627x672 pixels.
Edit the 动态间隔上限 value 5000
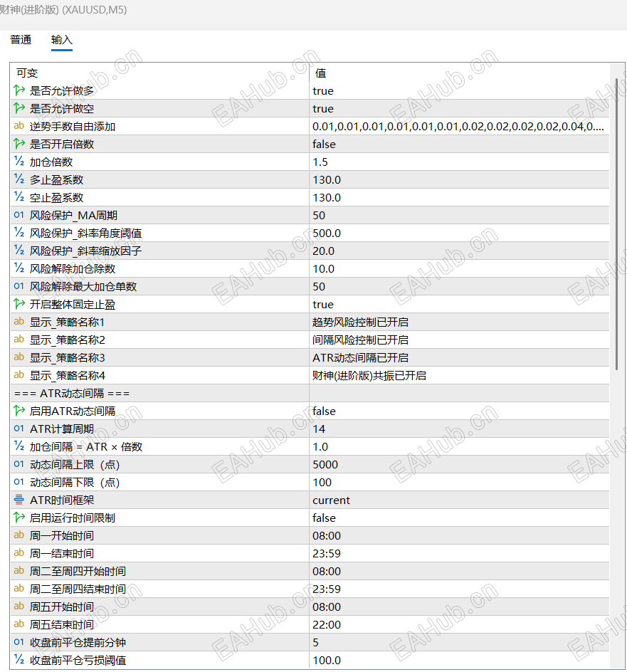325,465
